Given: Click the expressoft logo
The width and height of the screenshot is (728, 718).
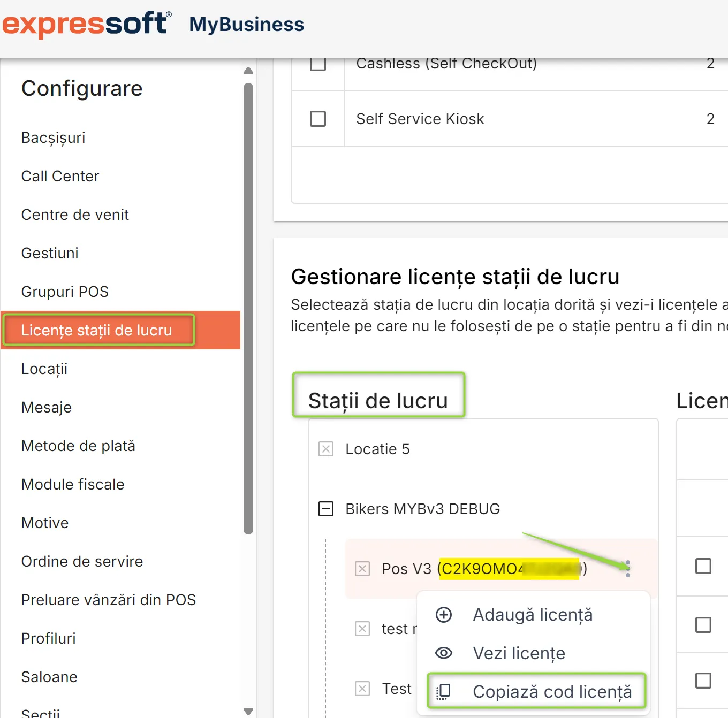Looking at the screenshot, I should tap(87, 24).
